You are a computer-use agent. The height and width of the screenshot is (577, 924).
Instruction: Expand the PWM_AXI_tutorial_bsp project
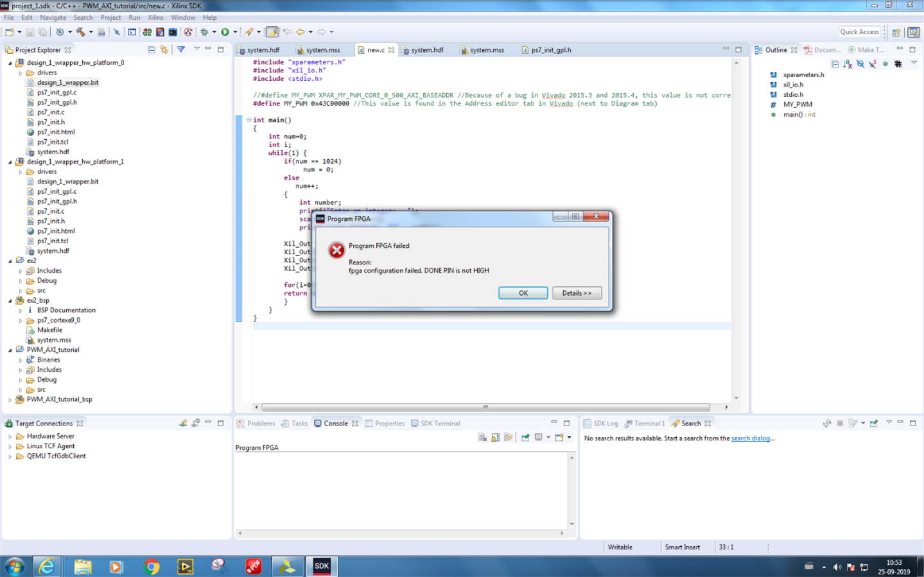[10, 399]
